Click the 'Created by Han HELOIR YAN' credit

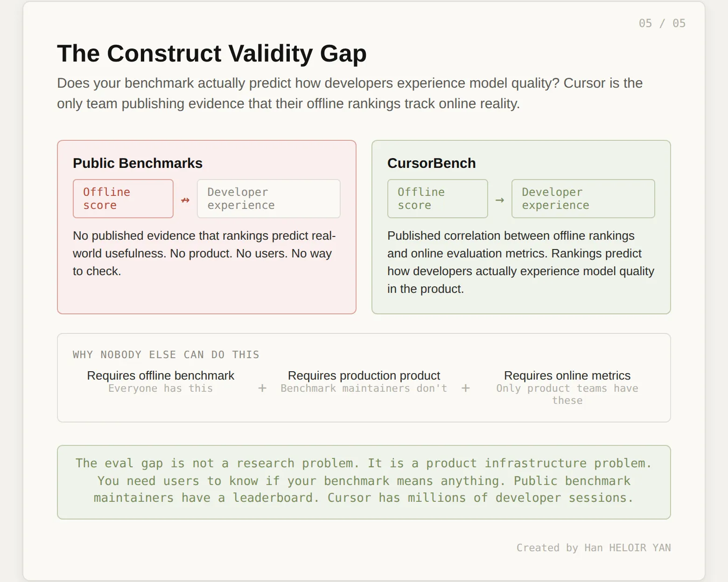pyautogui.click(x=593, y=547)
